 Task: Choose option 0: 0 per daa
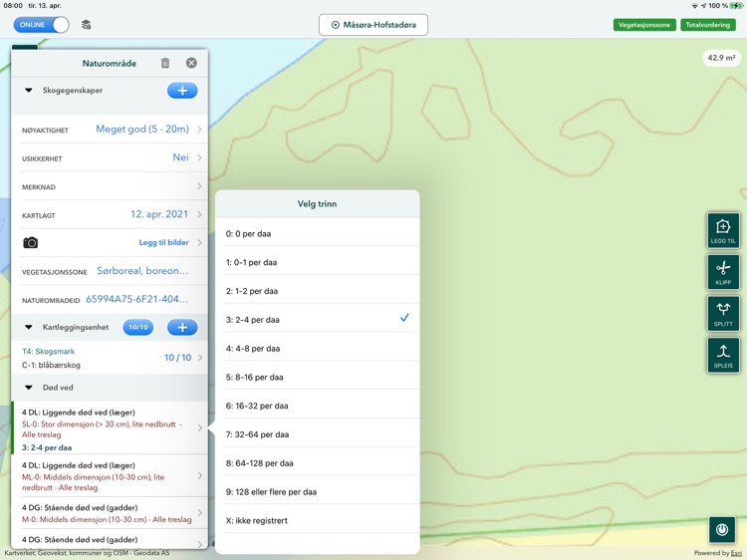(318, 233)
